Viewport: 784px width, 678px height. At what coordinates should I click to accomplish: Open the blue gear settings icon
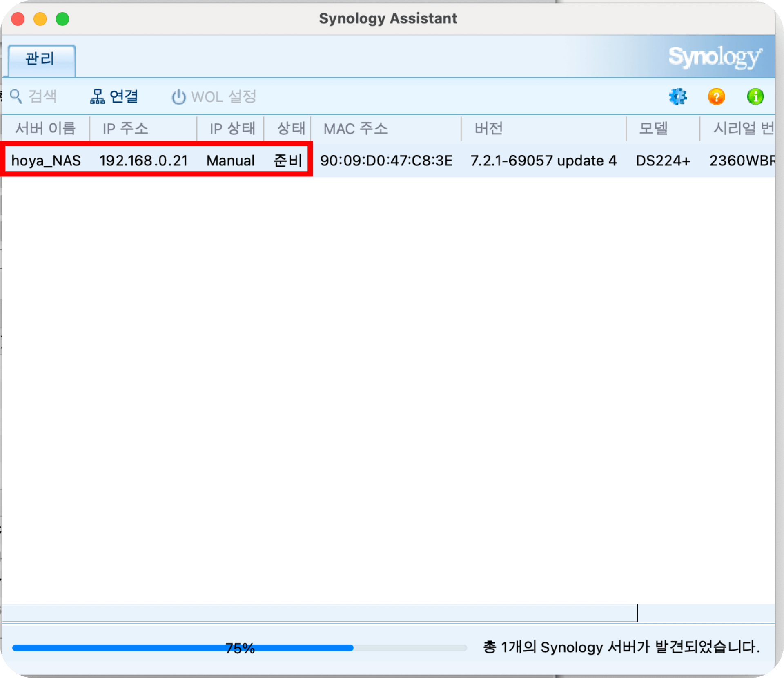(x=678, y=97)
